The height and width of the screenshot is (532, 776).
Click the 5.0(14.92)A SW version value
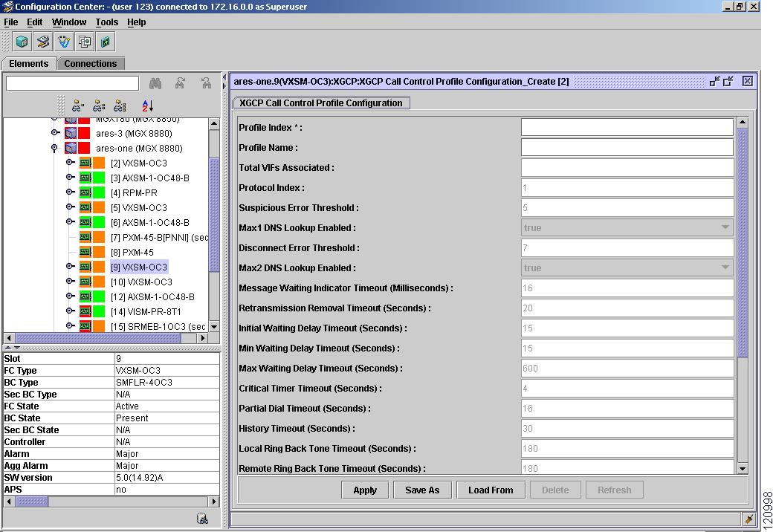140,478
